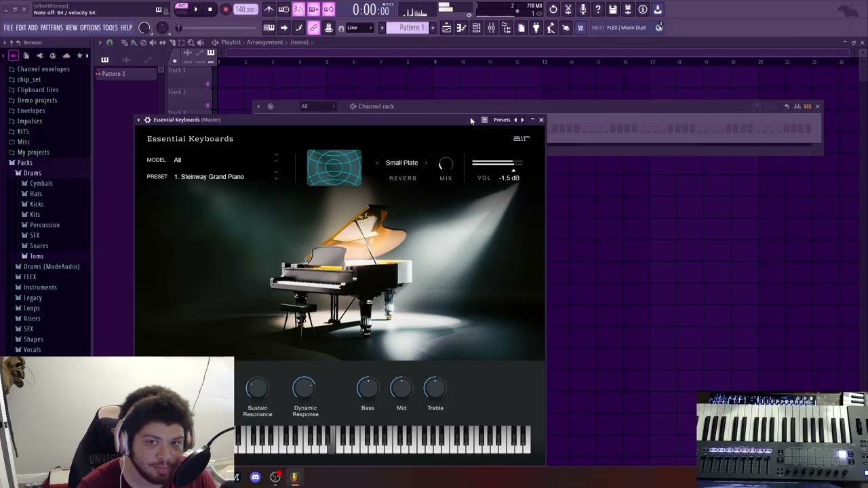Toggle wait for input to start playing
The height and width of the screenshot is (488, 868).
pos(283,9)
